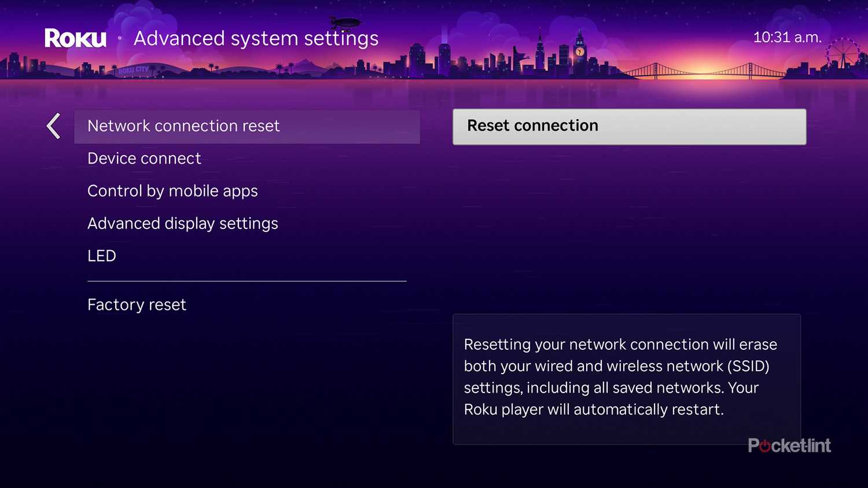Go back using the left chevron arrow

tap(53, 126)
